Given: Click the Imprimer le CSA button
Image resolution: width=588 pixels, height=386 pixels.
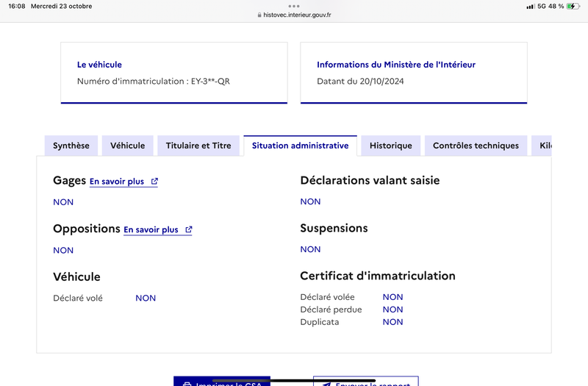Looking at the screenshot, I should 222,381.
